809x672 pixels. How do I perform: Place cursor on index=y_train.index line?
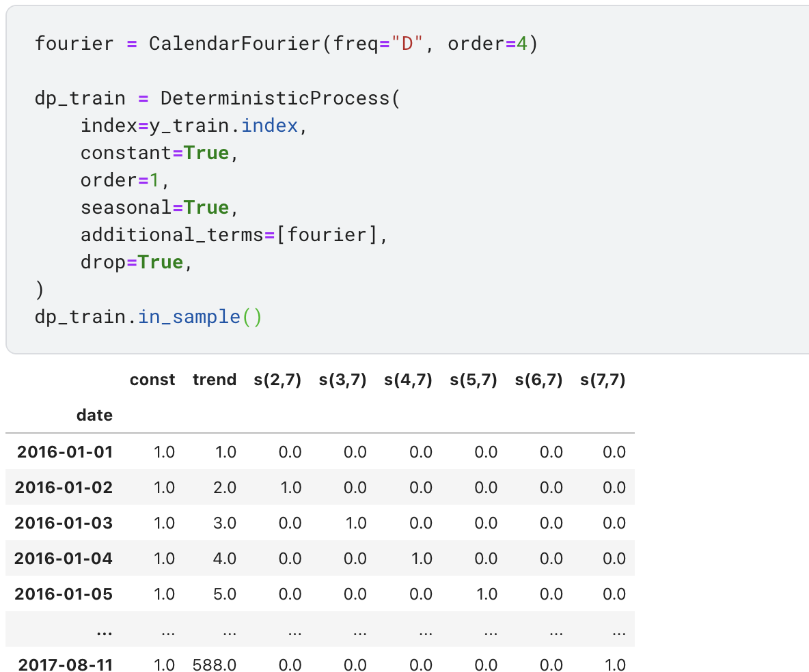pos(189,126)
